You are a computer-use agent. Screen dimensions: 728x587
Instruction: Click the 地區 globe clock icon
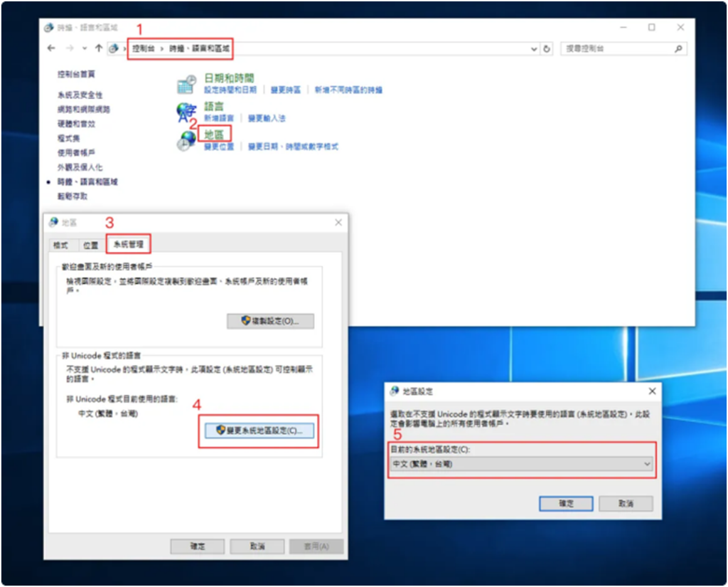click(186, 140)
